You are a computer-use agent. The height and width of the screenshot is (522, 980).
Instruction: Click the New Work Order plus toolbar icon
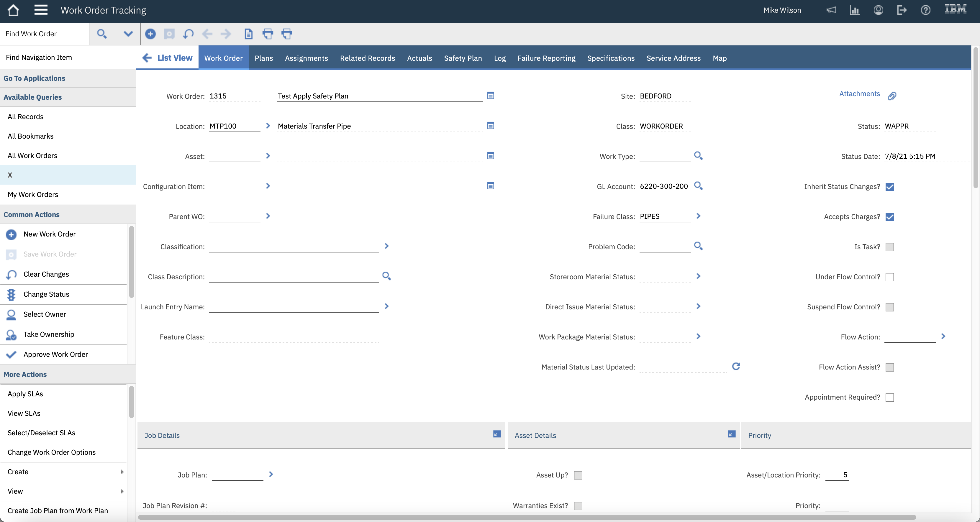[x=150, y=34]
